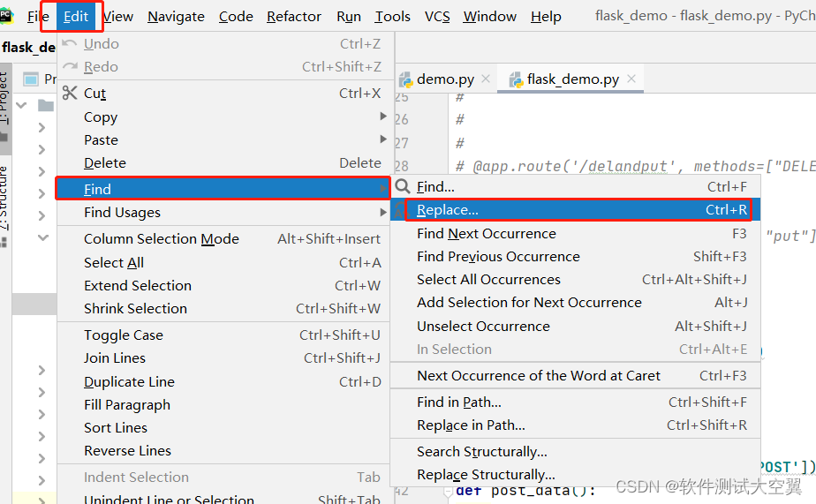The width and height of the screenshot is (816, 504).
Task: Select Next Occurrence of the Word at Caret
Action: tap(576, 375)
